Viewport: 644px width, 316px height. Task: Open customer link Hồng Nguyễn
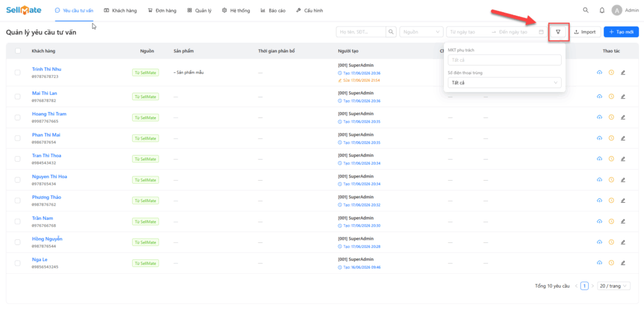[47, 239]
